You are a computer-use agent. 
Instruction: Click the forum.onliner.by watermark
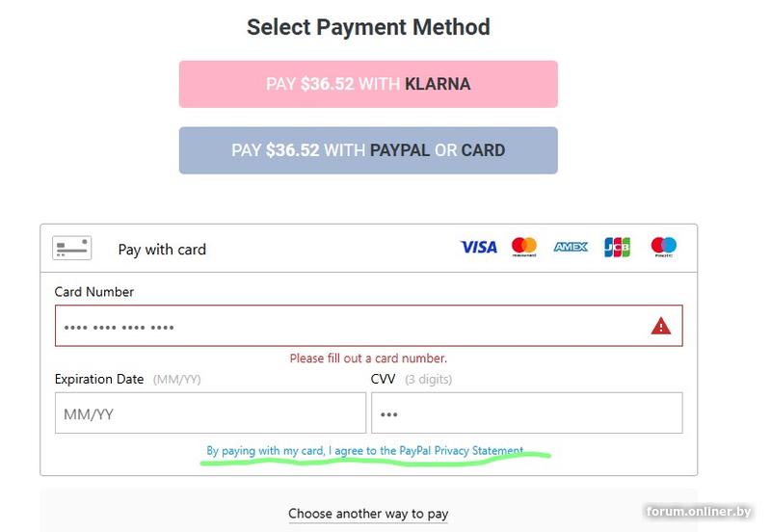click(x=699, y=511)
